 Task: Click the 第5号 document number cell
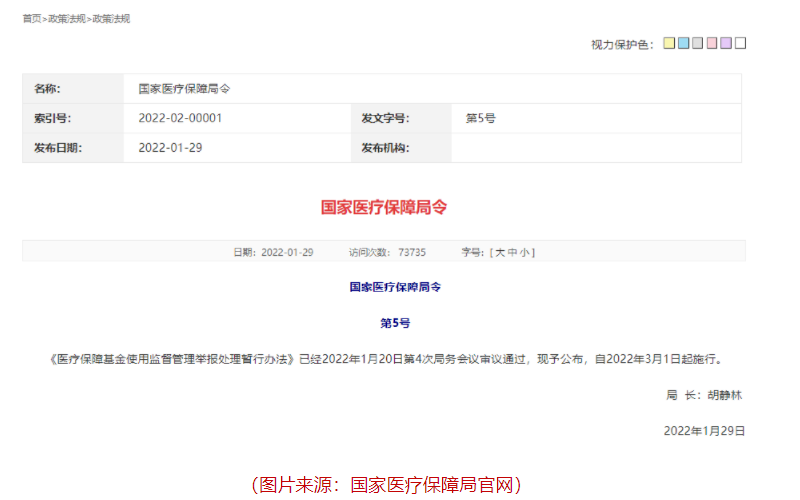click(480, 118)
